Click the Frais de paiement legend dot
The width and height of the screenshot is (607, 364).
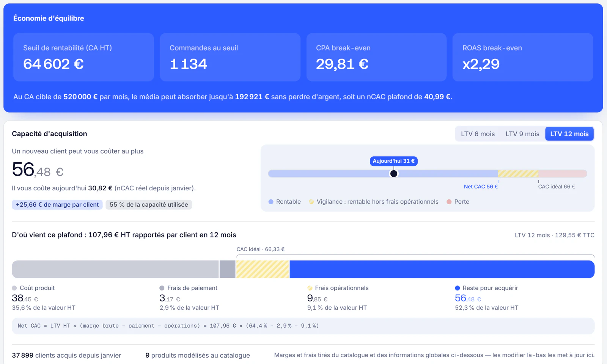162,288
